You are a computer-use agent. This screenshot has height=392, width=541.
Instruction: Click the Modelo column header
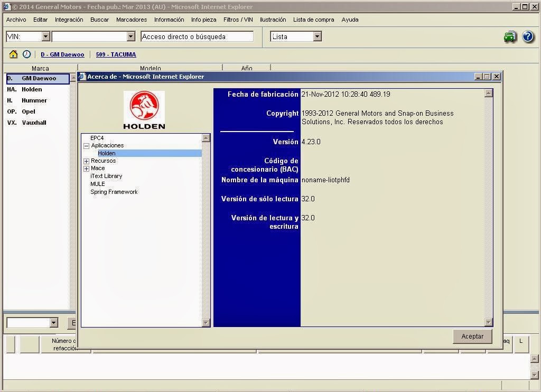[x=151, y=68]
